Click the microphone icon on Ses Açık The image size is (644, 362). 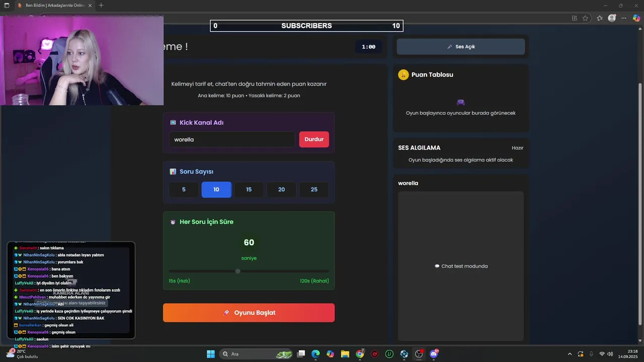(x=449, y=47)
